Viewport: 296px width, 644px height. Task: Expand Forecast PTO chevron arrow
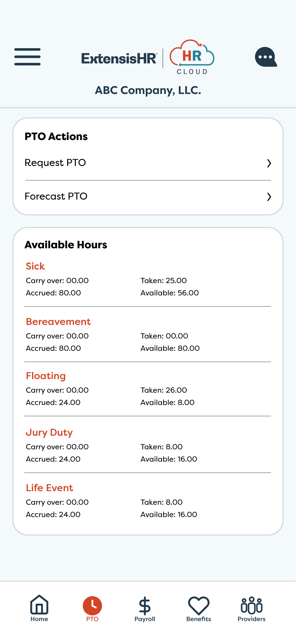point(269,197)
